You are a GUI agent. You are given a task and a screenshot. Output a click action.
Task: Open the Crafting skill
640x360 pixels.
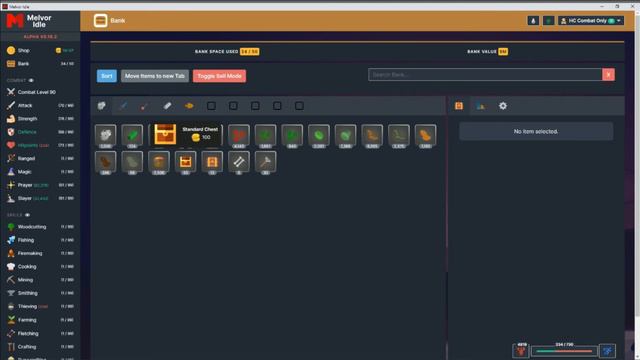click(40, 347)
